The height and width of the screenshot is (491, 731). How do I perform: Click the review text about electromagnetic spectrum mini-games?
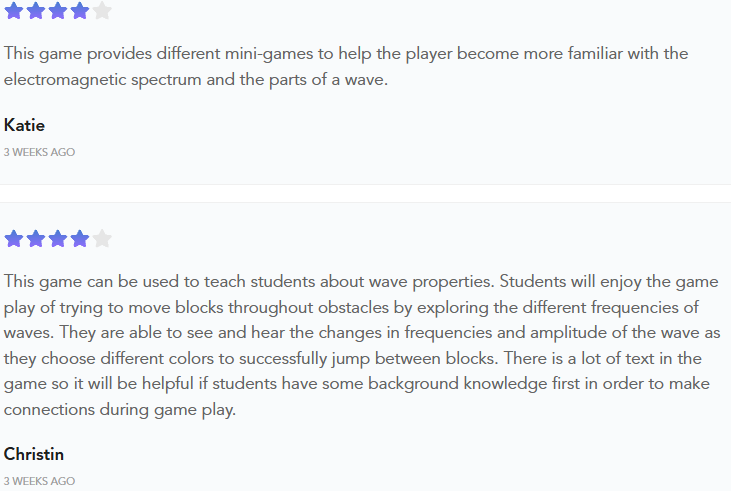coord(346,66)
